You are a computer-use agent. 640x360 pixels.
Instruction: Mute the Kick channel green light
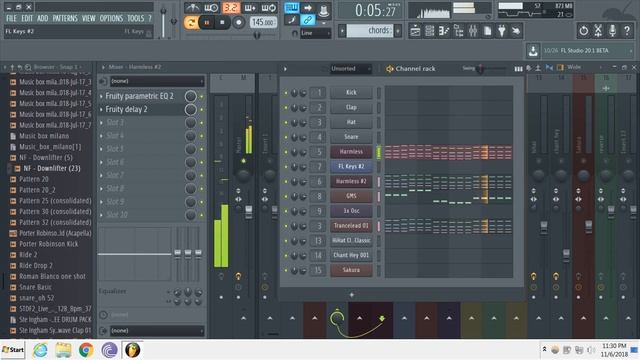coord(286,93)
